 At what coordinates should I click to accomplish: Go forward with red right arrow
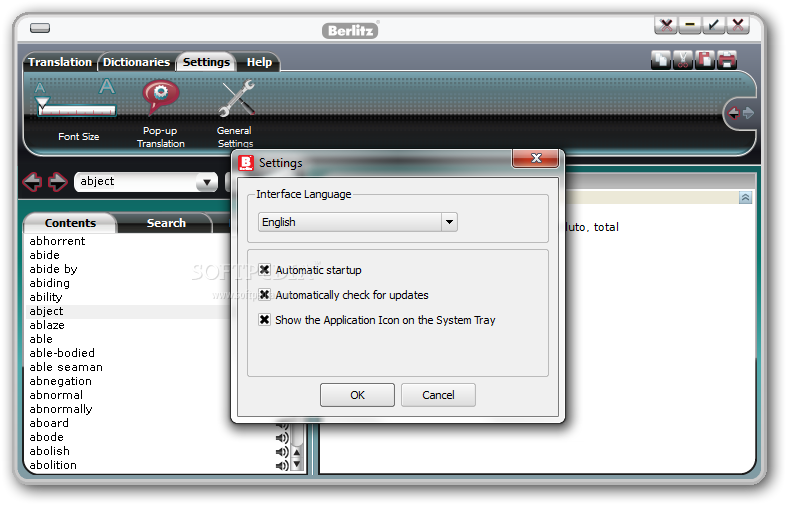coord(58,182)
